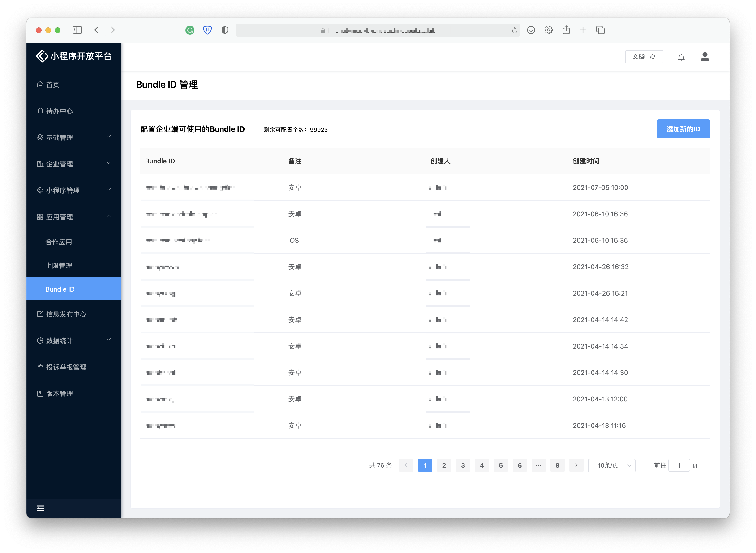Click the 备注 column header
The image size is (756, 553).
295,161
